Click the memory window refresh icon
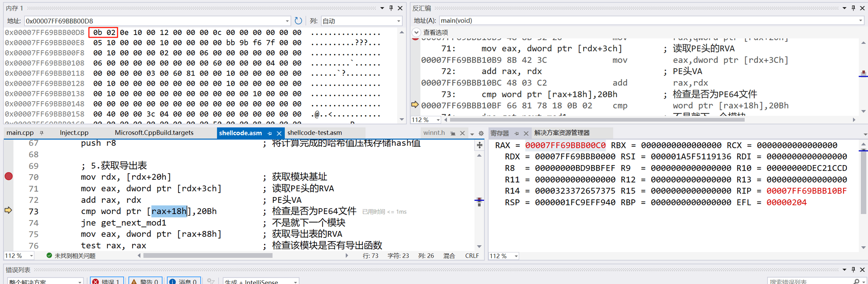The image size is (868, 284). [298, 21]
